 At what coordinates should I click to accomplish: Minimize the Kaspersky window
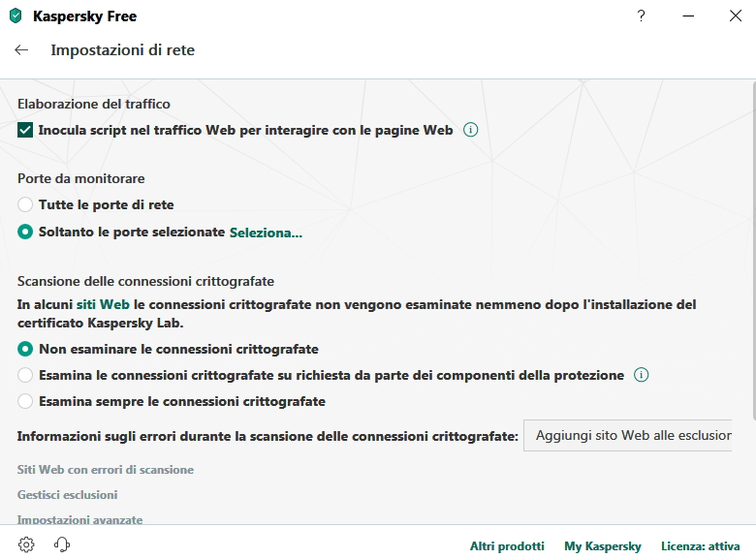pyautogui.click(x=688, y=16)
